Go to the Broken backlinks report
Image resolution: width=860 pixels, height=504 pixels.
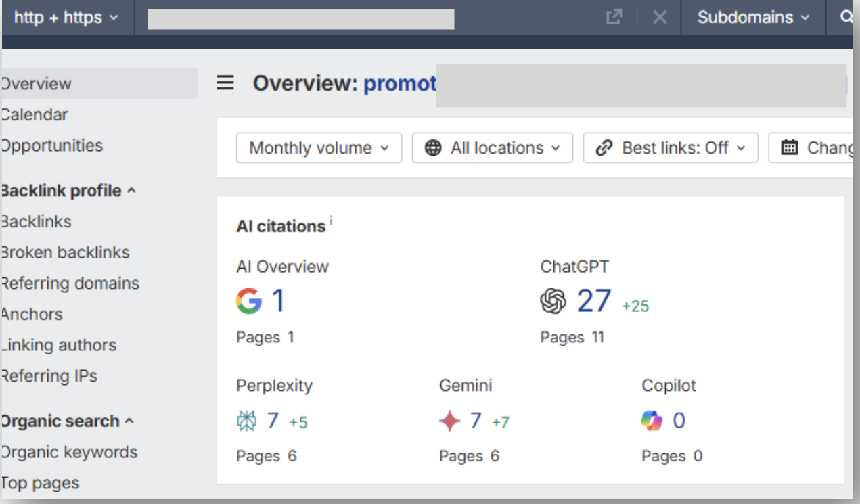pyautogui.click(x=65, y=252)
